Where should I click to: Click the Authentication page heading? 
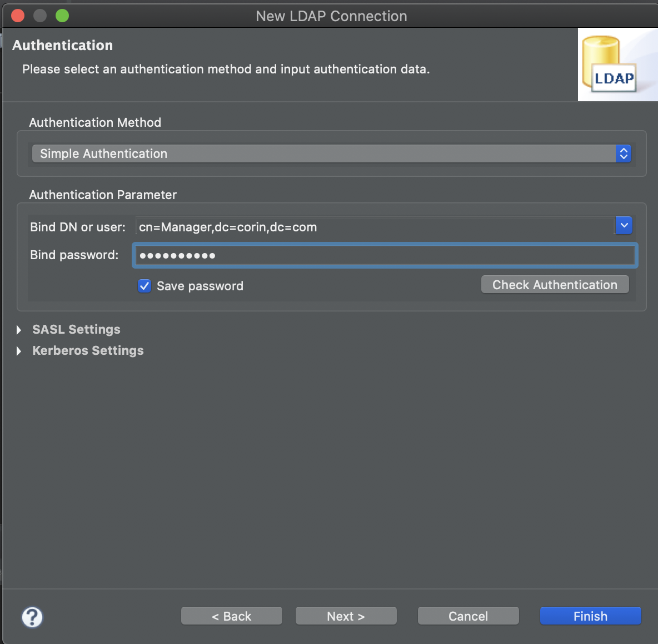[x=63, y=46]
